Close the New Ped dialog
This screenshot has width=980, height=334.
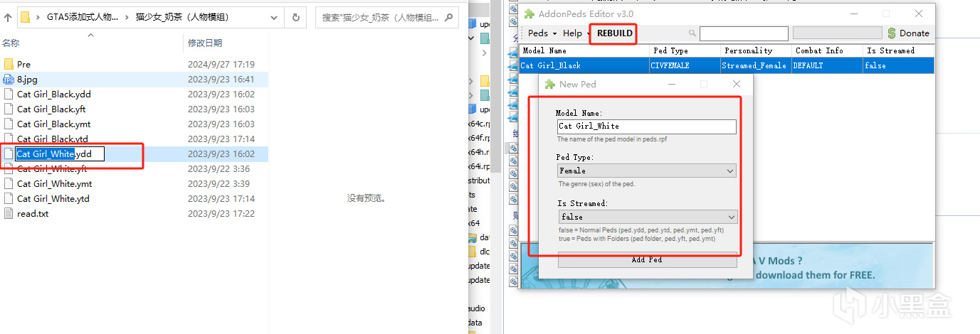point(737,84)
